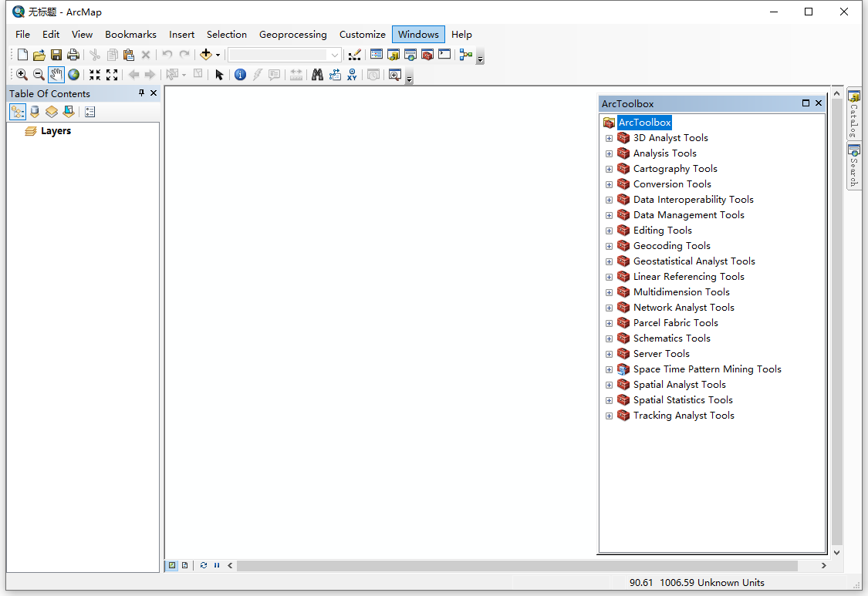The image size is (868, 596).
Task: List By Visibility in Table Of Contents
Action: pos(52,112)
